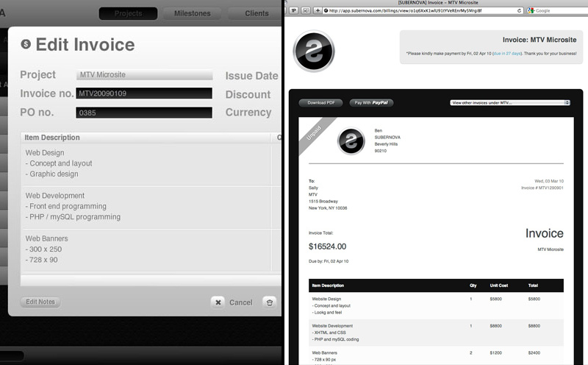The width and height of the screenshot is (588, 365).
Task: Click the Download PDF button
Action: [x=320, y=103]
